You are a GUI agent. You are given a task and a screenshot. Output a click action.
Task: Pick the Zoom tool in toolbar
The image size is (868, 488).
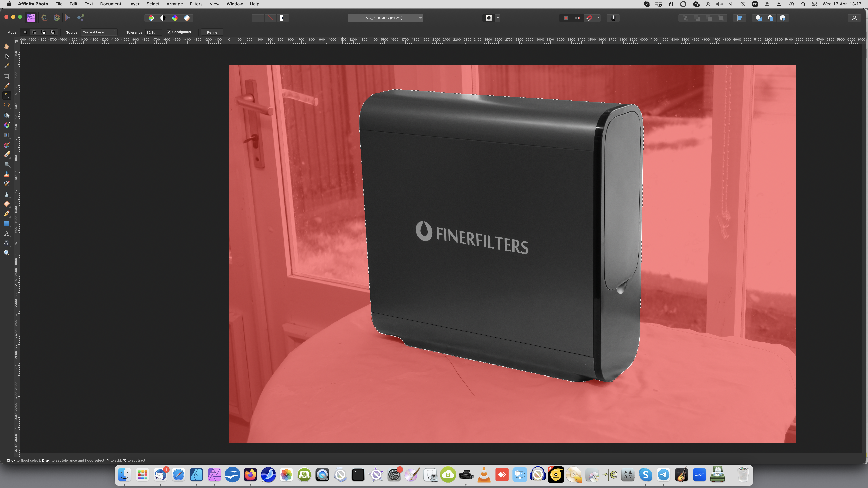[7, 253]
